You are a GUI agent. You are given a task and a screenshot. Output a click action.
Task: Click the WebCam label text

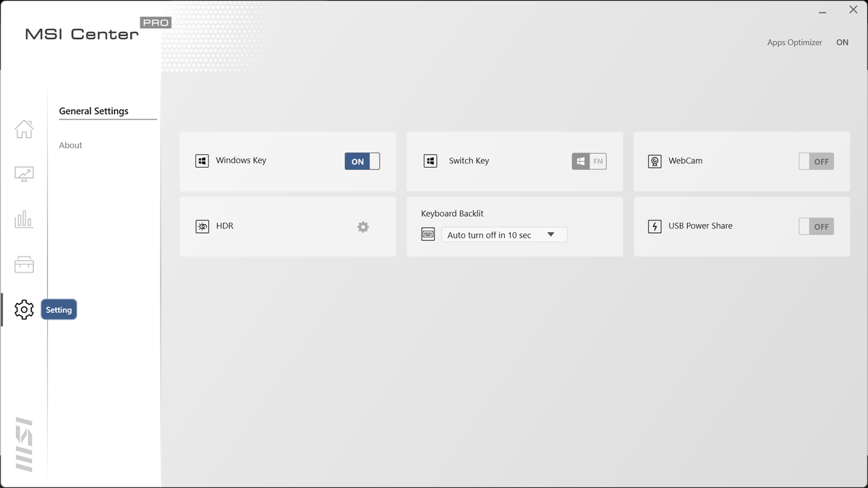(685, 161)
